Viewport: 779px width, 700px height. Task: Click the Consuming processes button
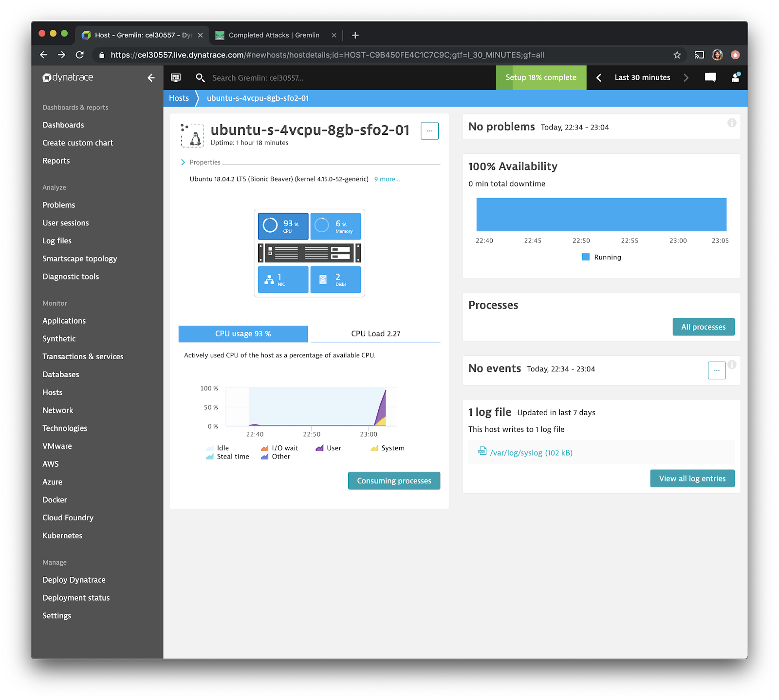394,480
